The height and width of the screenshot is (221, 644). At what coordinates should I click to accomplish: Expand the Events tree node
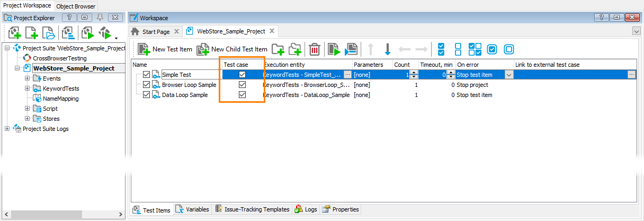(27, 78)
